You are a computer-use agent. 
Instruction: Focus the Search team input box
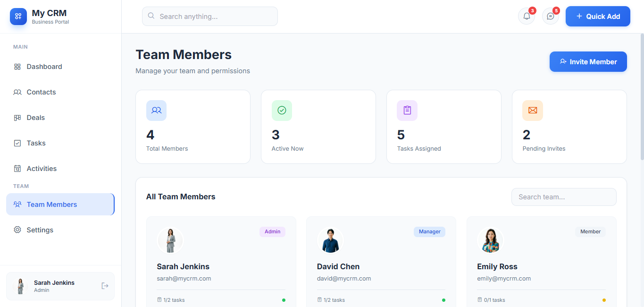click(x=564, y=197)
